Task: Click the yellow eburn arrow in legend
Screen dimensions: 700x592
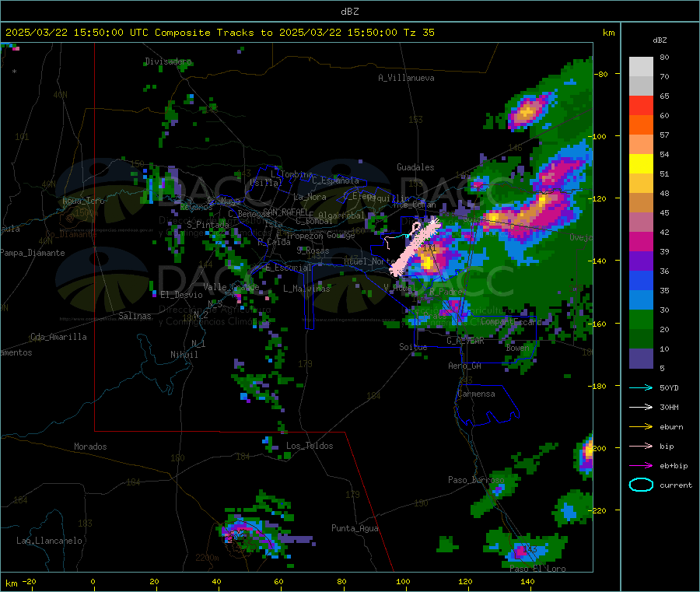Action: pos(641,426)
